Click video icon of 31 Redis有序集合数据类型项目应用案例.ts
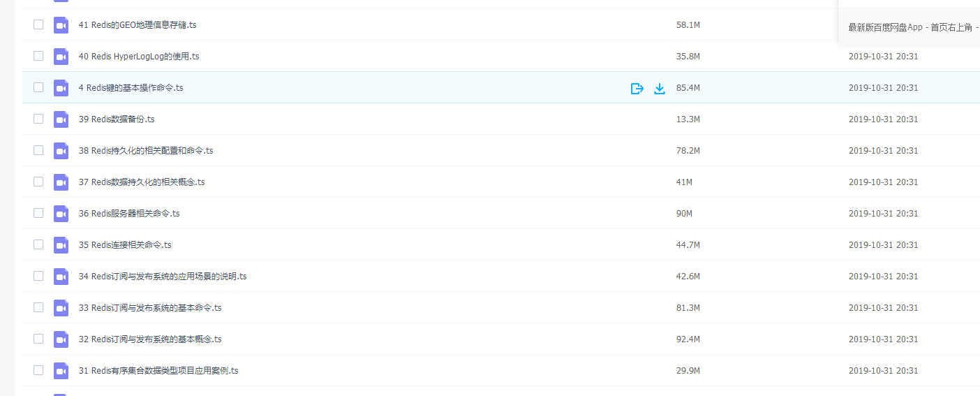Image resolution: width=980 pixels, height=396 pixels. (x=61, y=371)
